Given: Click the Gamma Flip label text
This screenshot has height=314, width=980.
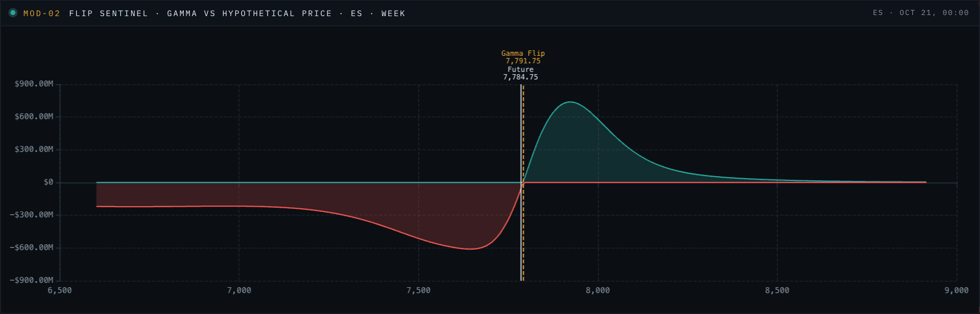Looking at the screenshot, I should (x=523, y=53).
